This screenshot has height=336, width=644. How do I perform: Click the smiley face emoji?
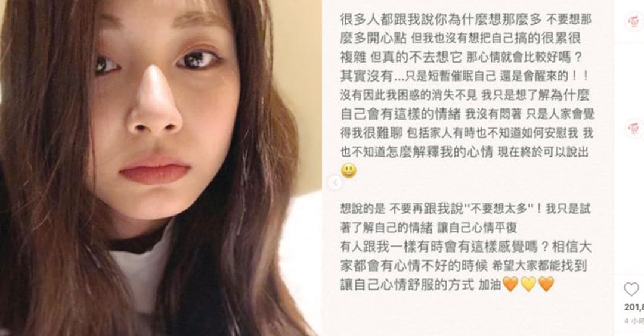tap(349, 170)
